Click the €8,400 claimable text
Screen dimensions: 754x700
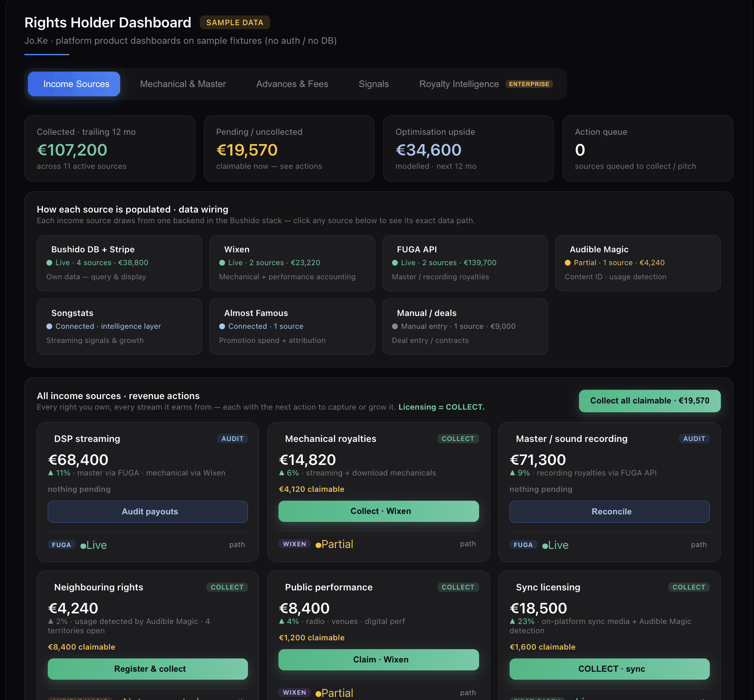[81, 647]
